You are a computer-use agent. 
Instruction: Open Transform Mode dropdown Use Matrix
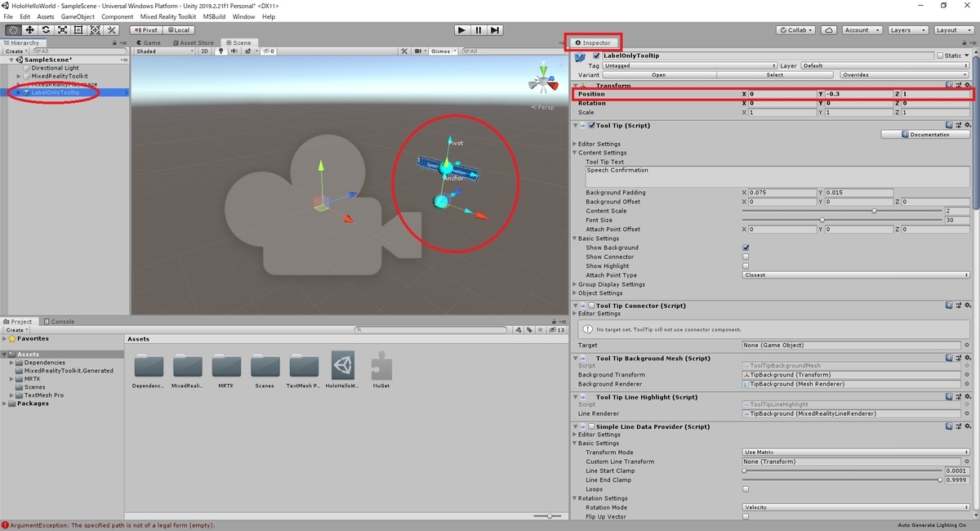click(x=854, y=453)
